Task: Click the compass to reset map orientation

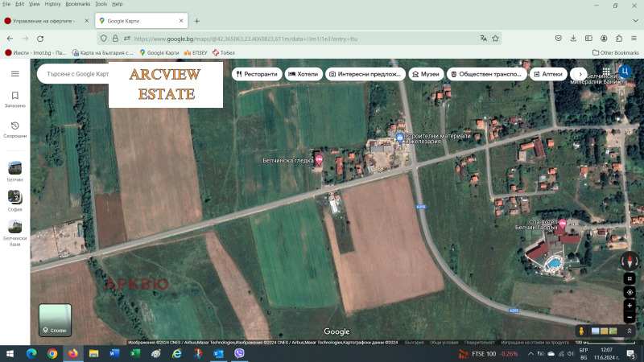Action: coord(629,261)
